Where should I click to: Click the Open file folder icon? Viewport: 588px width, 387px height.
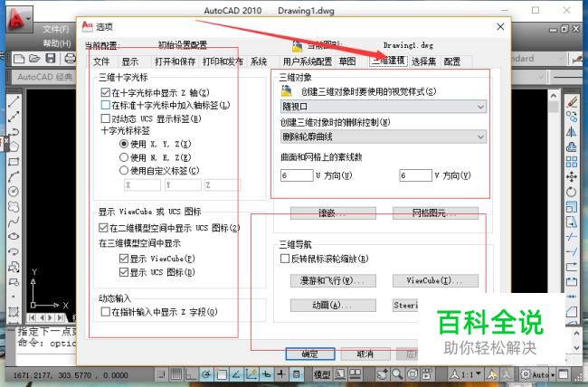point(34,59)
